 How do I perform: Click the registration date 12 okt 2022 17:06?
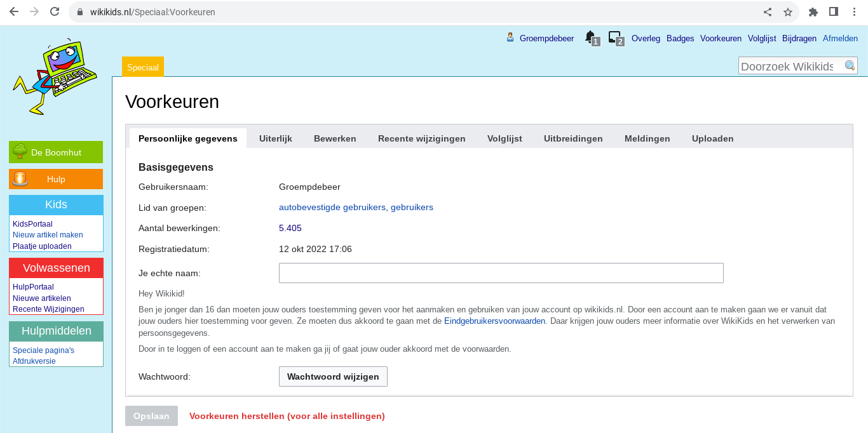click(x=315, y=249)
